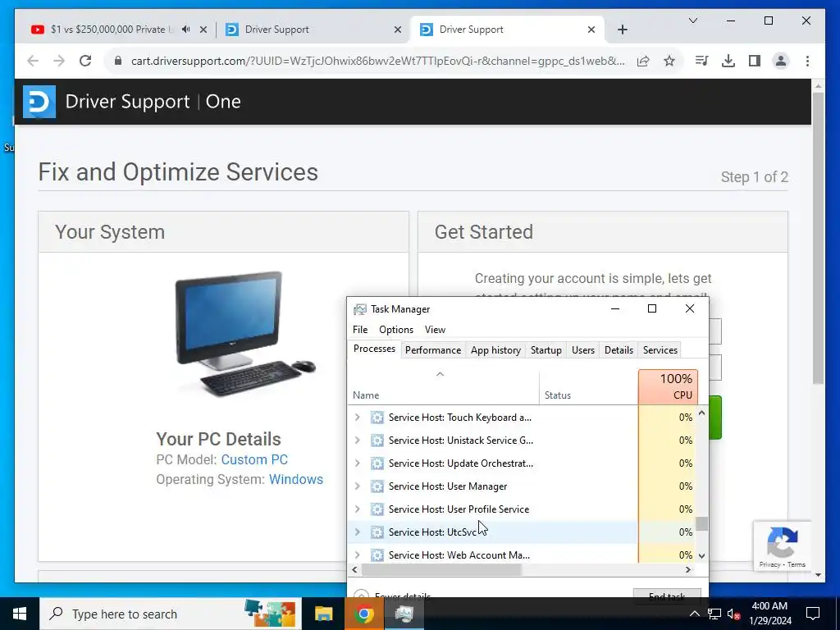This screenshot has width=840, height=630.
Task: Expand Service Host: Touch Keyboard row
Action: [358, 417]
